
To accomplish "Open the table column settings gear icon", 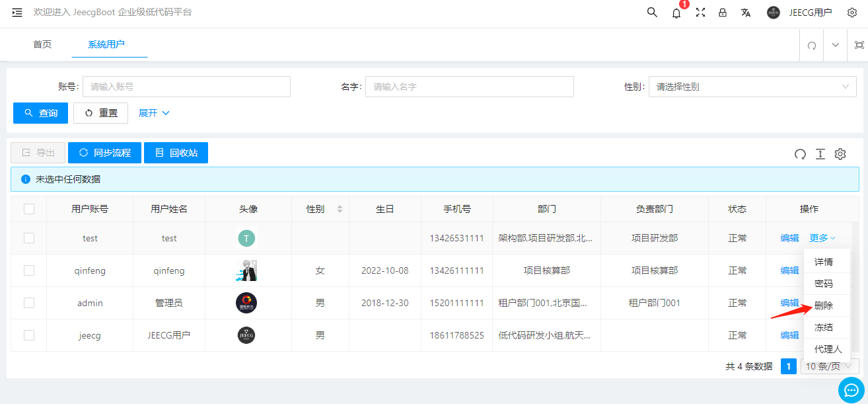I will pos(840,154).
